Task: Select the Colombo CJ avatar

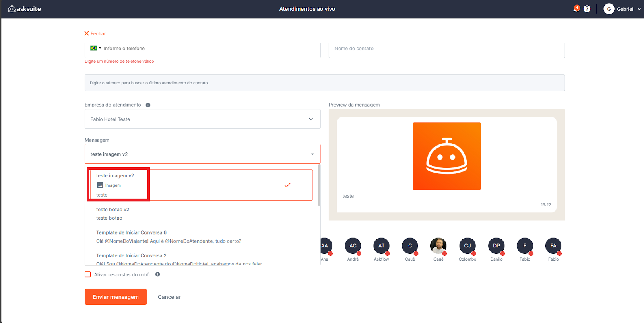Action: (467, 246)
